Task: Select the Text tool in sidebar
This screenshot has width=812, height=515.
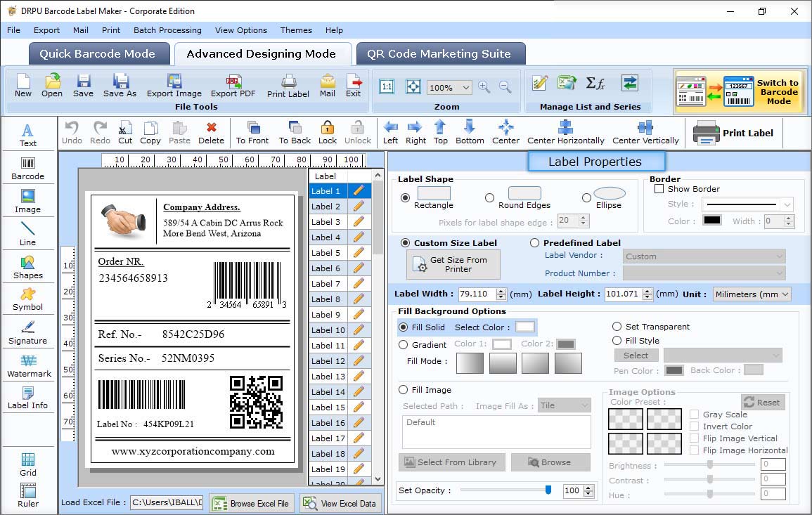Action: [28, 135]
